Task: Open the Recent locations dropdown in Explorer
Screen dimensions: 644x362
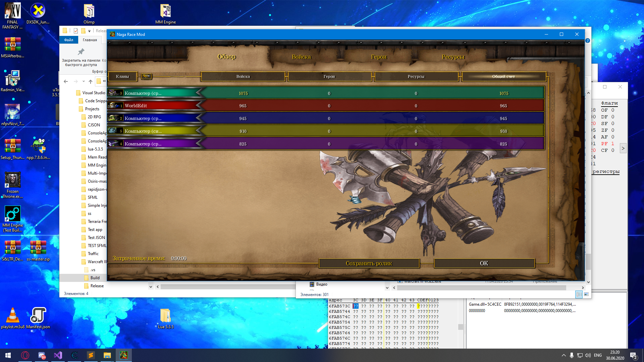Action: tap(84, 81)
